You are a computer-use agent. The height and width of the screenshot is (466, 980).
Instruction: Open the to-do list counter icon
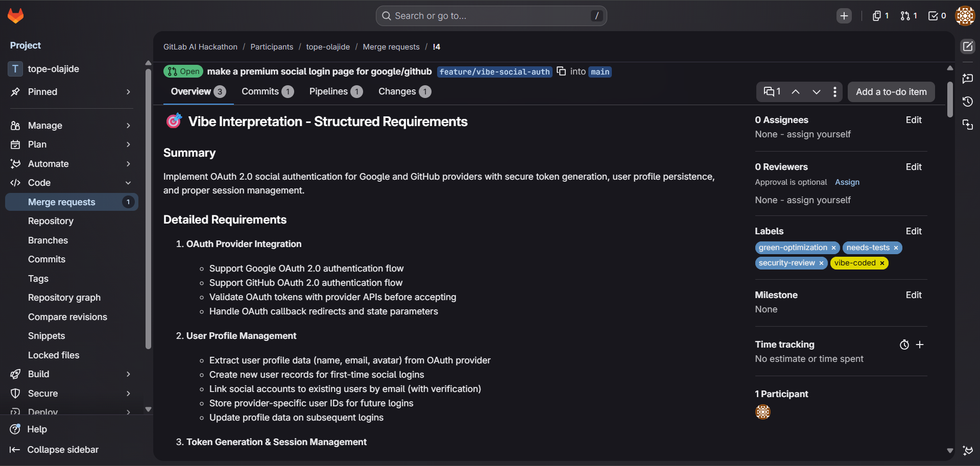[937, 16]
